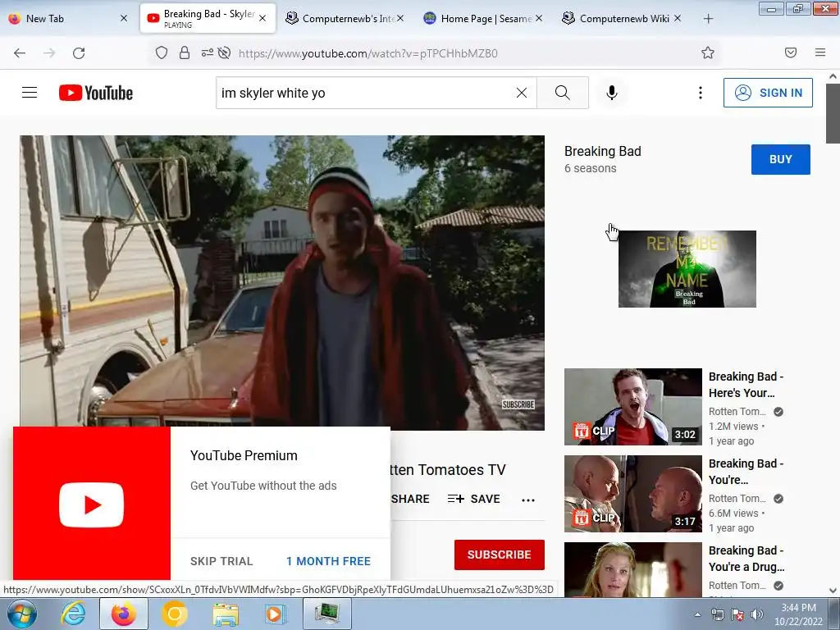Open tracking protection shield icon
The height and width of the screenshot is (630, 840).
pyautogui.click(x=162, y=53)
